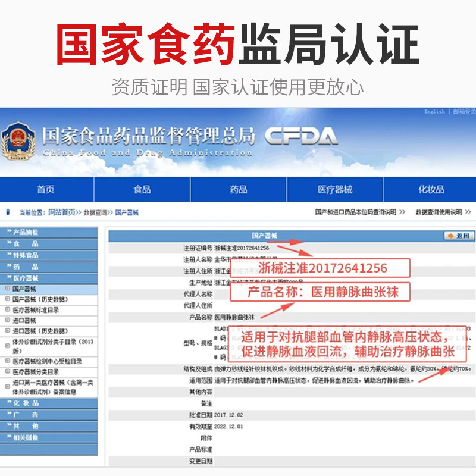Select 化妆品 sidebar section header
Image resolution: width=476 pixels, height=476 pixels.
click(x=49, y=403)
